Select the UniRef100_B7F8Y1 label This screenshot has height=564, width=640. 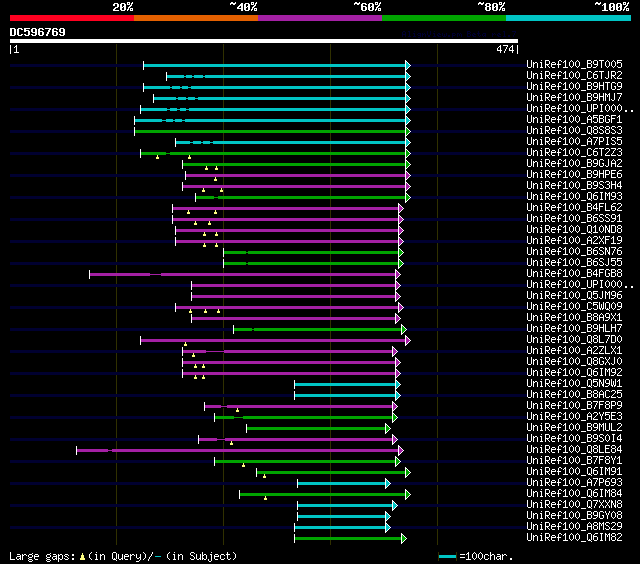(574, 461)
